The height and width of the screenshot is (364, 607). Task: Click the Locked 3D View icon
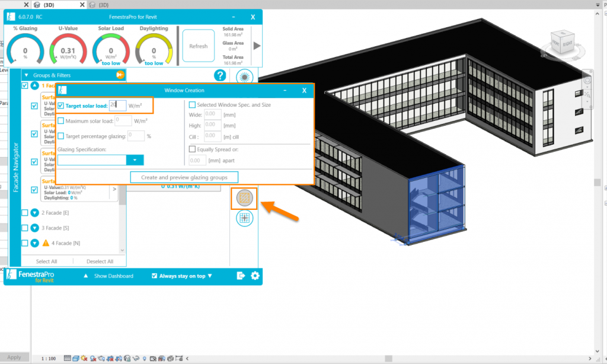click(x=127, y=359)
